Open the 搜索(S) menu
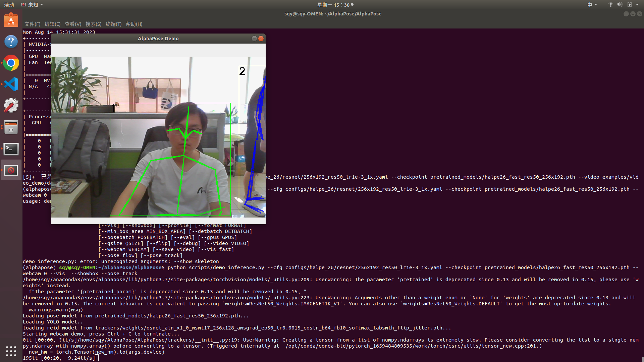 point(93,24)
